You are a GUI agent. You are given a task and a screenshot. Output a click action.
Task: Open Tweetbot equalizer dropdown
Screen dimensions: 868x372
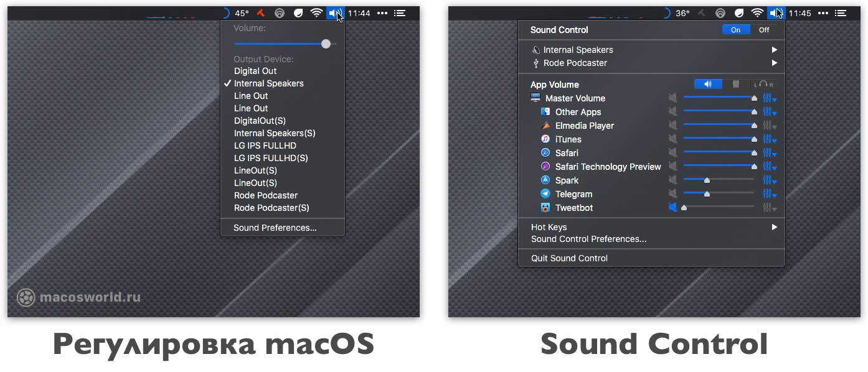[770, 208]
